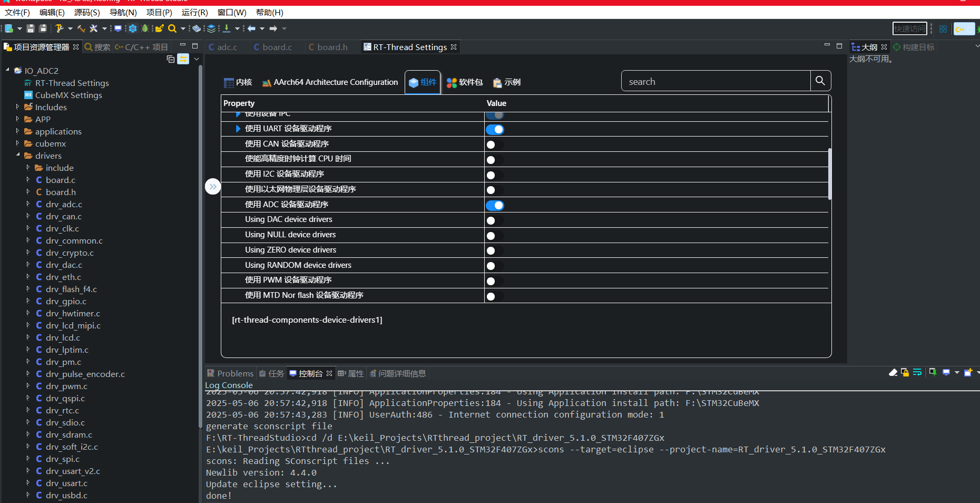Go forward with the right arrow icon
The image size is (980, 503).
273,28
